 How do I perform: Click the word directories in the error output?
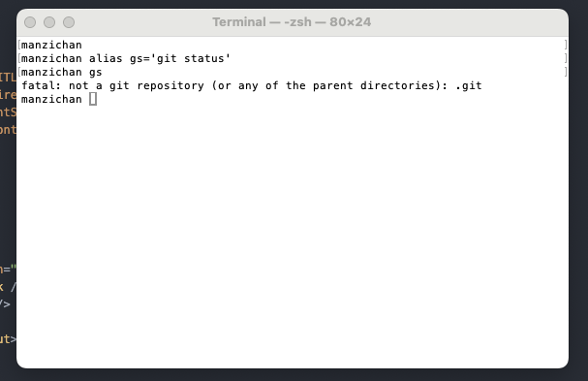pos(400,85)
